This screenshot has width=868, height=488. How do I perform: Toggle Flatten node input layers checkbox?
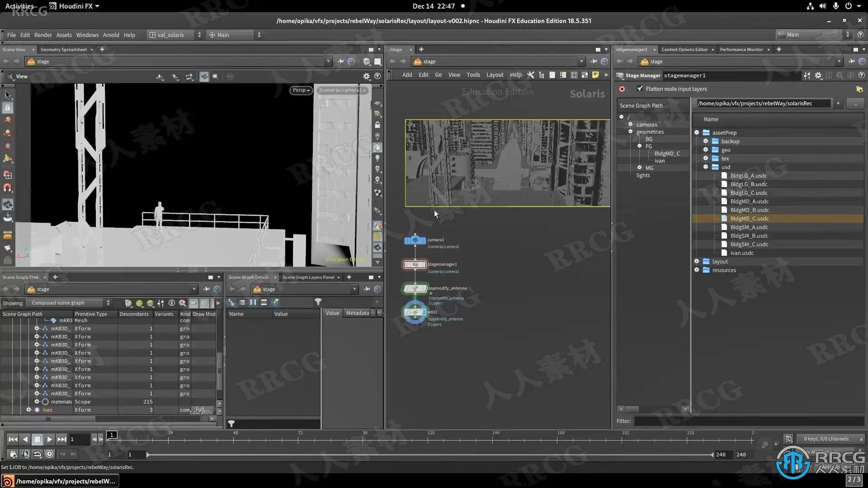pos(640,89)
